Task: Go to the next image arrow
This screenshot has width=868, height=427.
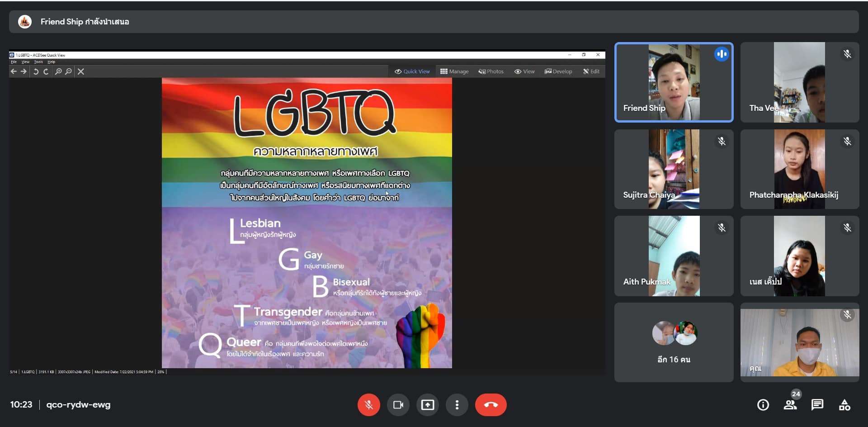Action: [24, 71]
